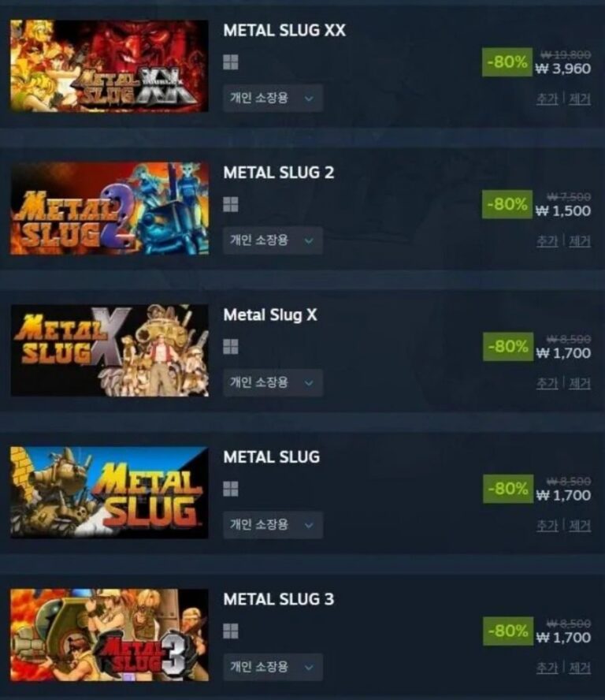
Task: Remove METAL SLUG 3 using 제거
Action: pyautogui.click(x=580, y=668)
